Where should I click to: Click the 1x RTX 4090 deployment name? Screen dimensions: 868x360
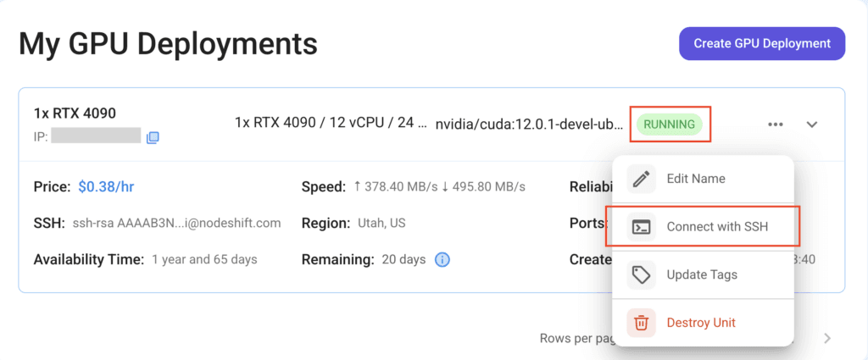(75, 114)
